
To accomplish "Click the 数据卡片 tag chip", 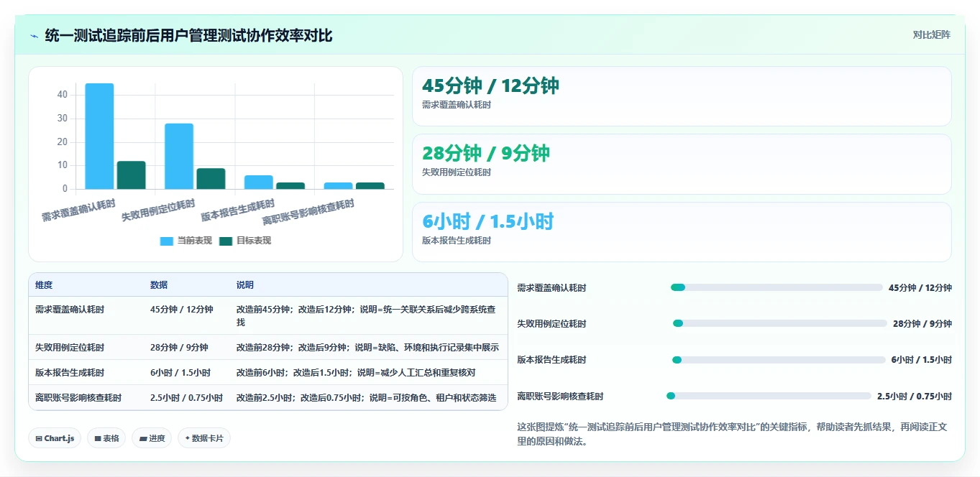I will point(204,438).
